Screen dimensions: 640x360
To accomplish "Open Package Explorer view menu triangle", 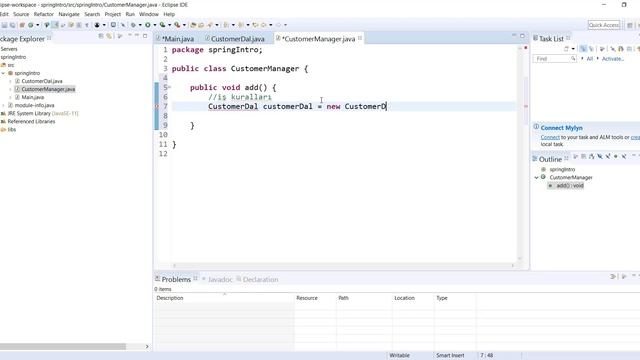I will click(130, 36).
